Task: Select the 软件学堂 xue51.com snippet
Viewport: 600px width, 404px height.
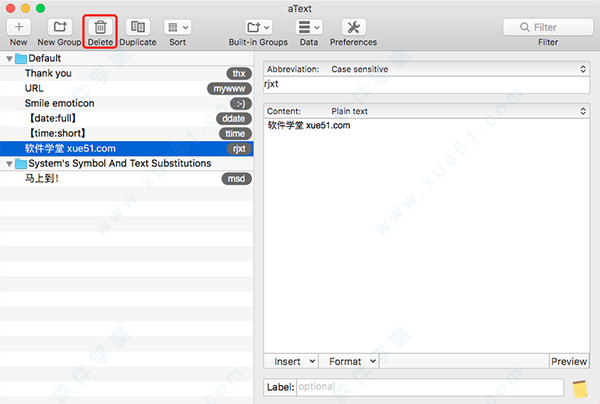Action: pyautogui.click(x=126, y=148)
